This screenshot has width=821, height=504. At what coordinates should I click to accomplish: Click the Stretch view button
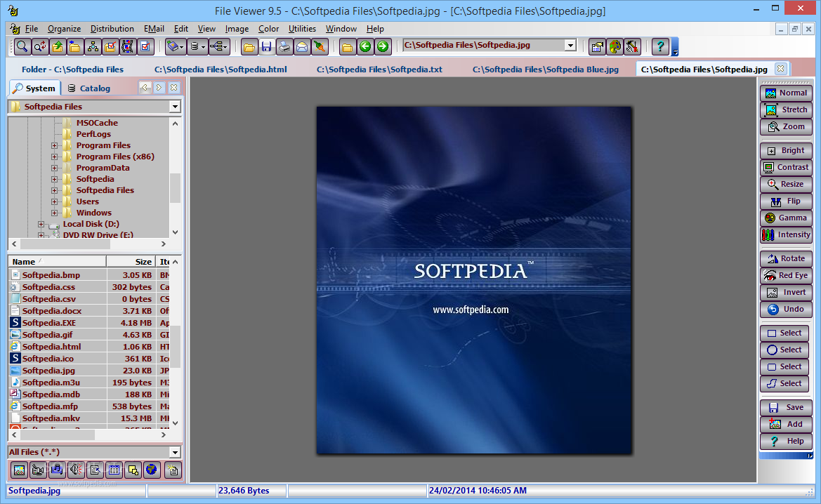(786, 110)
